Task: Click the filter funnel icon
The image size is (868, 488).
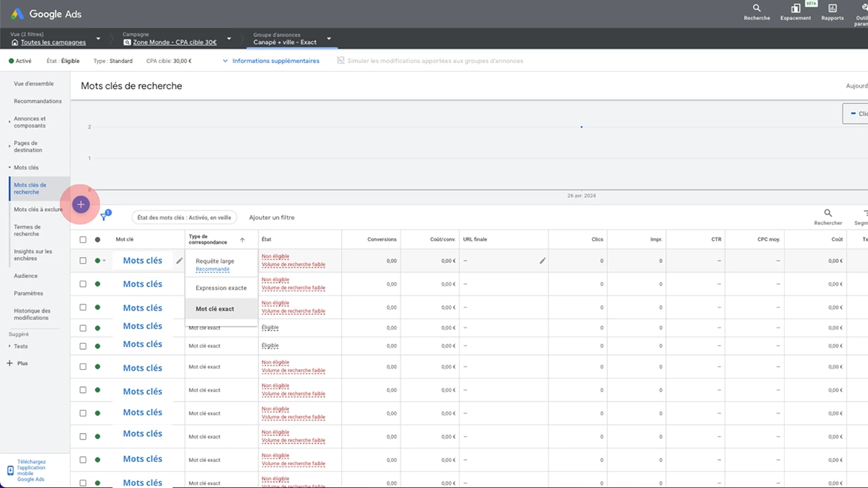Action: pos(104,217)
